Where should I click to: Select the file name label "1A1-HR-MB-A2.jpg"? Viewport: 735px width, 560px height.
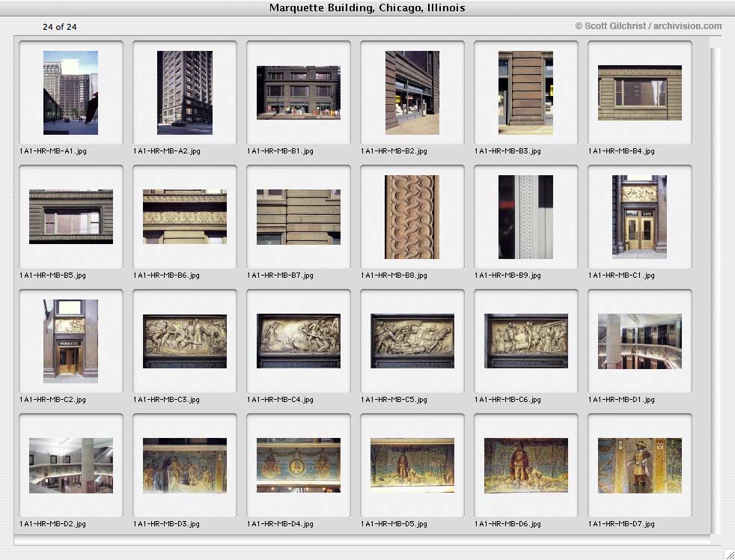coord(167,151)
